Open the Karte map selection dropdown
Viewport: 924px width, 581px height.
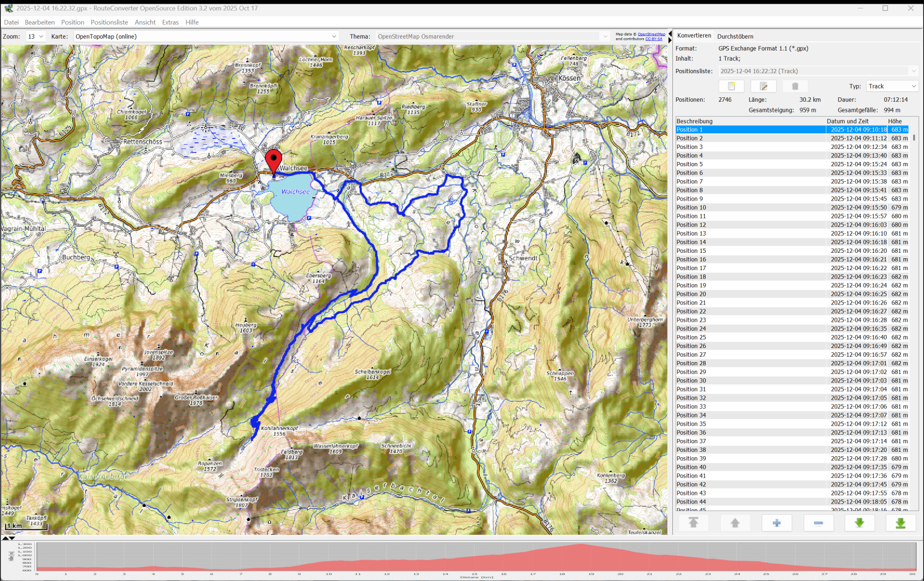pos(206,37)
